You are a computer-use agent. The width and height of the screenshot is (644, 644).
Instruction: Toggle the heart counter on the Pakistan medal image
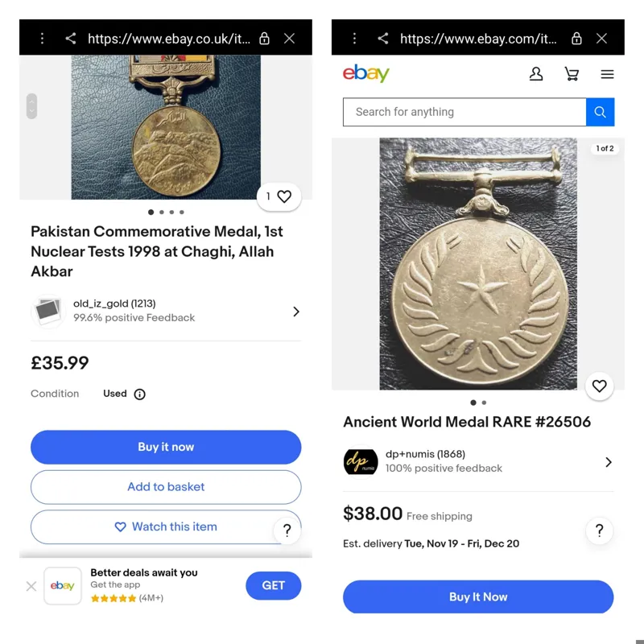[x=279, y=196]
